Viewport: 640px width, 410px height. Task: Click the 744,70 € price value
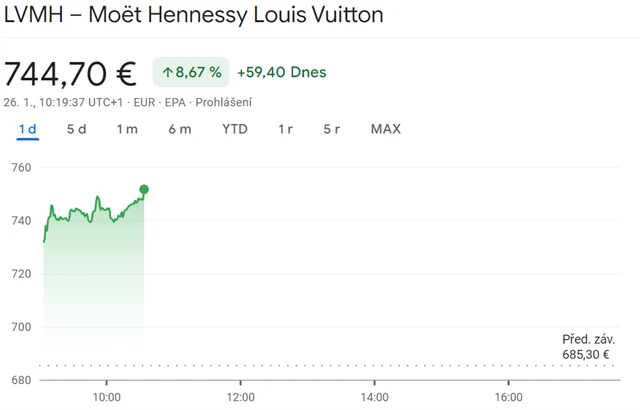tap(70, 73)
